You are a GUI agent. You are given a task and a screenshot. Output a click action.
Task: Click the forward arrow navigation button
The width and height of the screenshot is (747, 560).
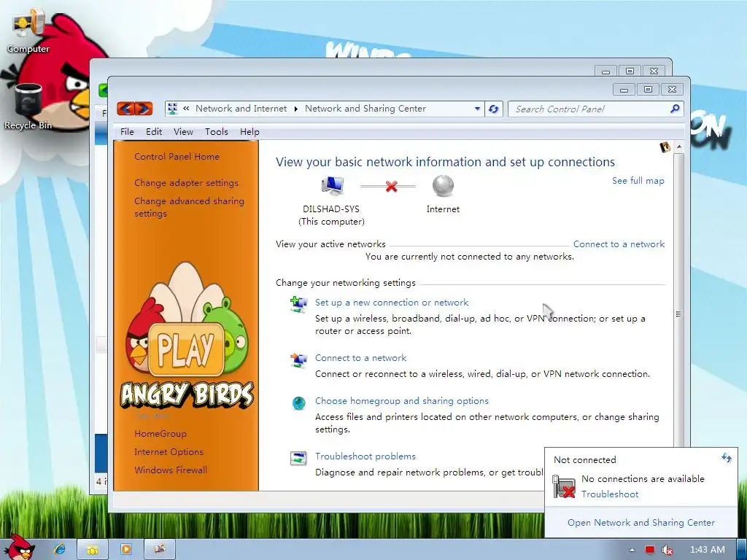pyautogui.click(x=144, y=109)
